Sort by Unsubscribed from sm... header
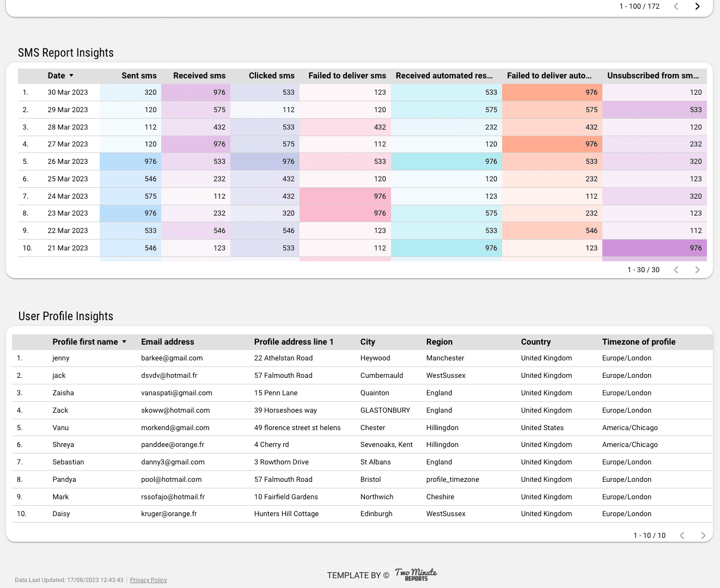Screen dimensions: 720x588 point(653,76)
